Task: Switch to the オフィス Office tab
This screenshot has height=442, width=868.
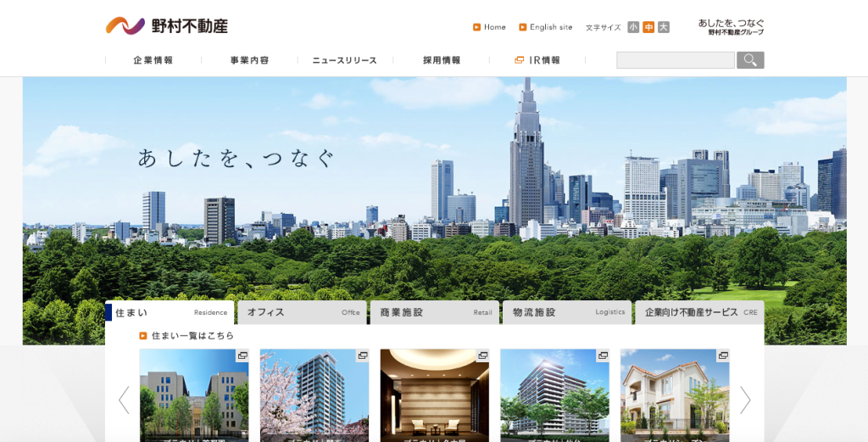Action: coord(302,312)
